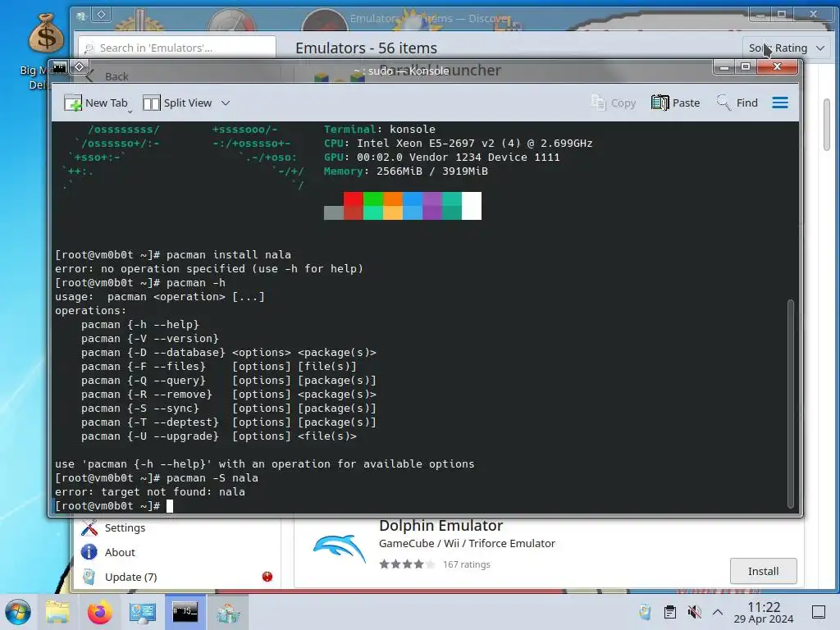
Task: Click the 'GameCube / Wii / Triforce Emulator' text
Action: 467,543
